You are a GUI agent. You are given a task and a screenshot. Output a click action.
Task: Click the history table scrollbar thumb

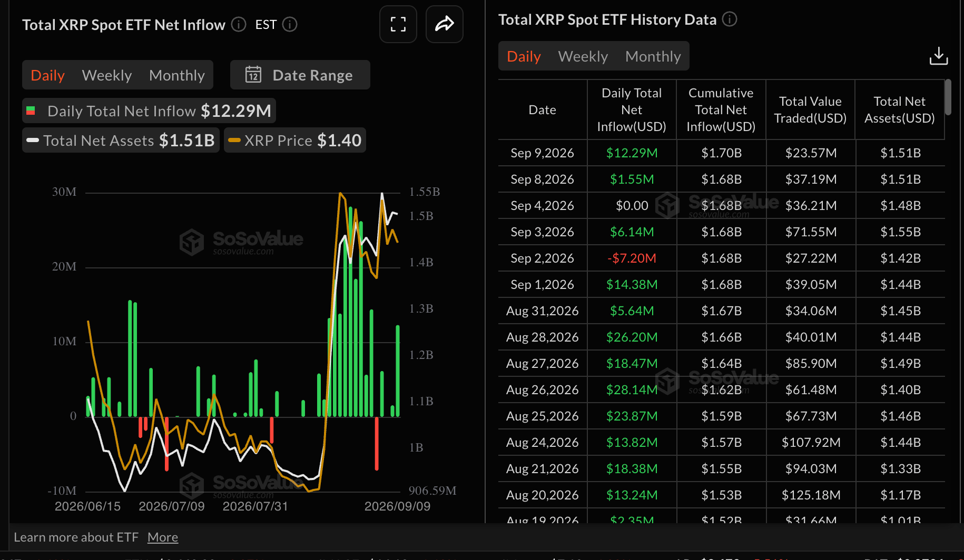(948, 97)
